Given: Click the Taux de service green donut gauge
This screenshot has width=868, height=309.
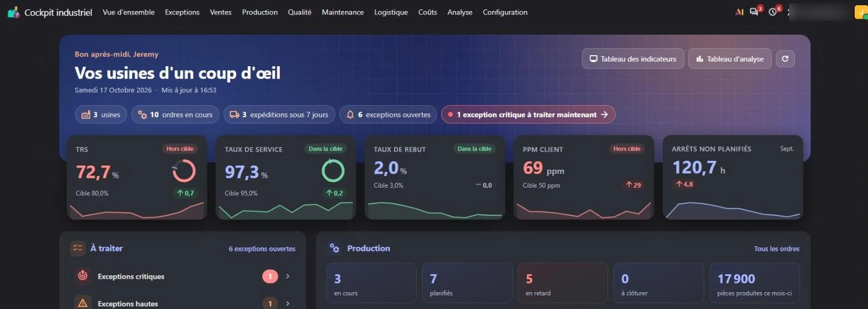Looking at the screenshot, I should click(x=333, y=171).
